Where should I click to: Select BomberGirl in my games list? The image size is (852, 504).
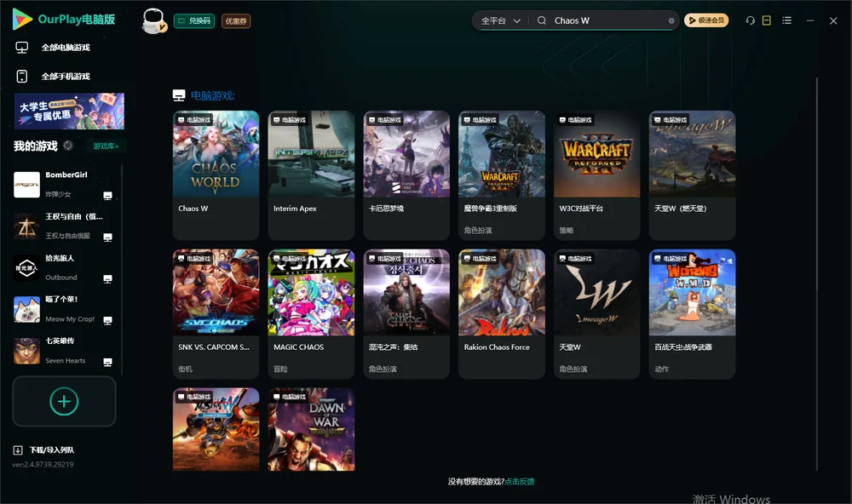pos(66,184)
